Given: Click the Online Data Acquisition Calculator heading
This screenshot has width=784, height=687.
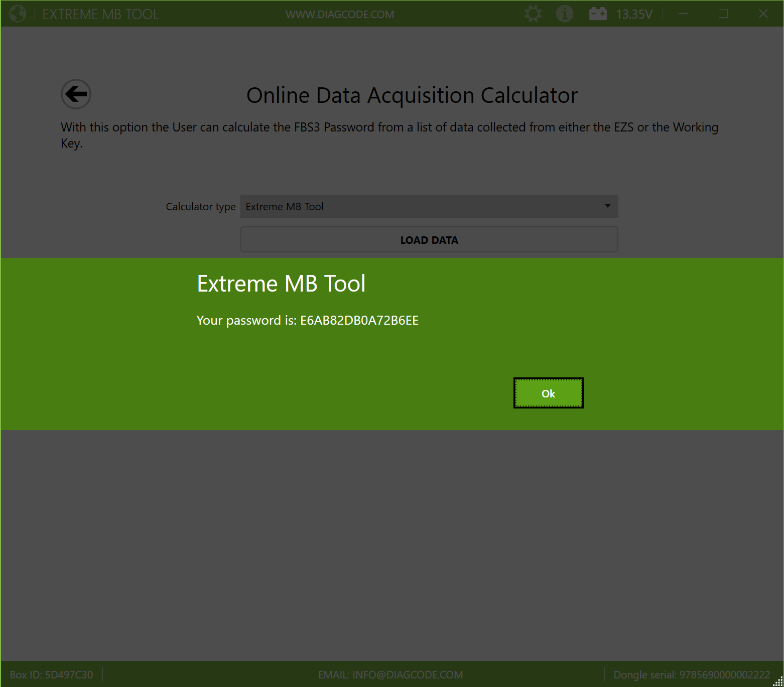Looking at the screenshot, I should (412, 95).
